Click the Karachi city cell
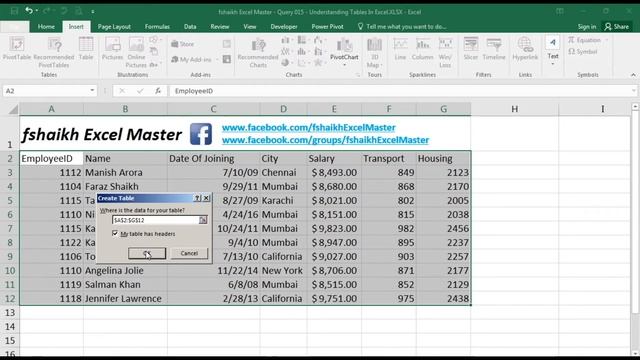 pos(283,201)
